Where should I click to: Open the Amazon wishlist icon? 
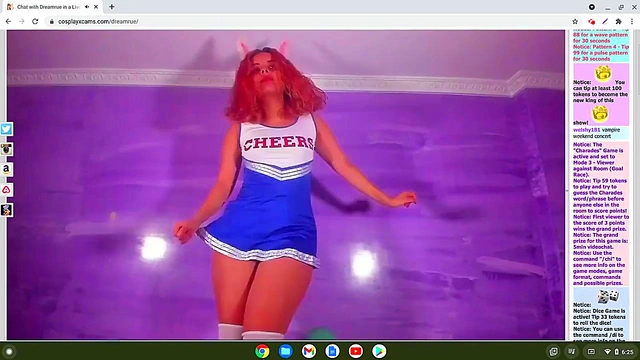coord(6,169)
